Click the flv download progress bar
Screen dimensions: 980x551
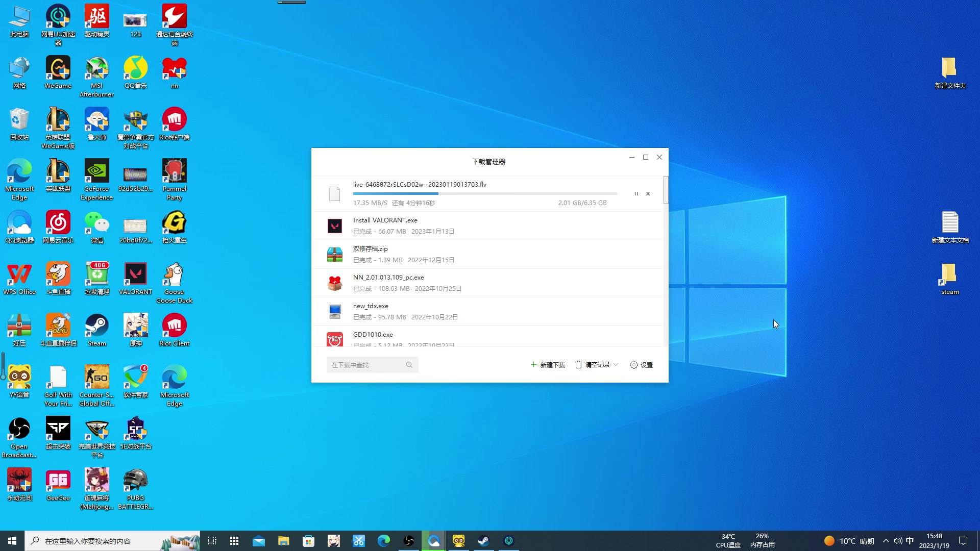tap(485, 194)
